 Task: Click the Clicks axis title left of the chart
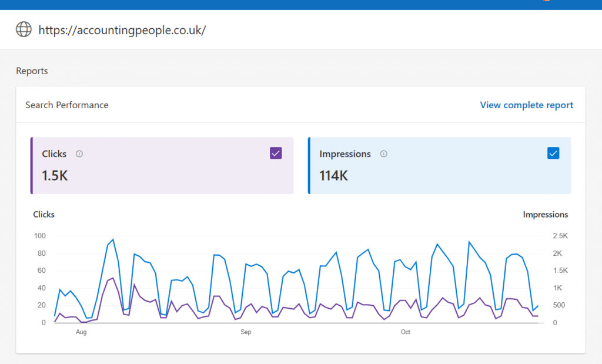click(44, 215)
